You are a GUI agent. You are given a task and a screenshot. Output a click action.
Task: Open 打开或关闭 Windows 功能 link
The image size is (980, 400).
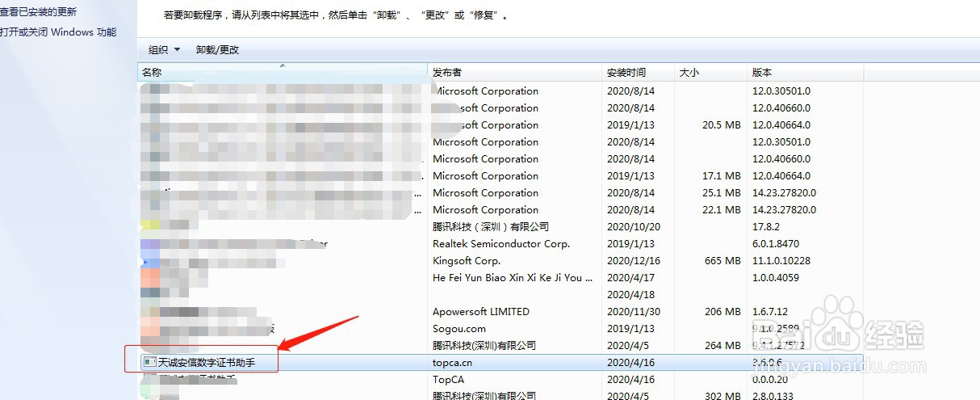(x=58, y=32)
